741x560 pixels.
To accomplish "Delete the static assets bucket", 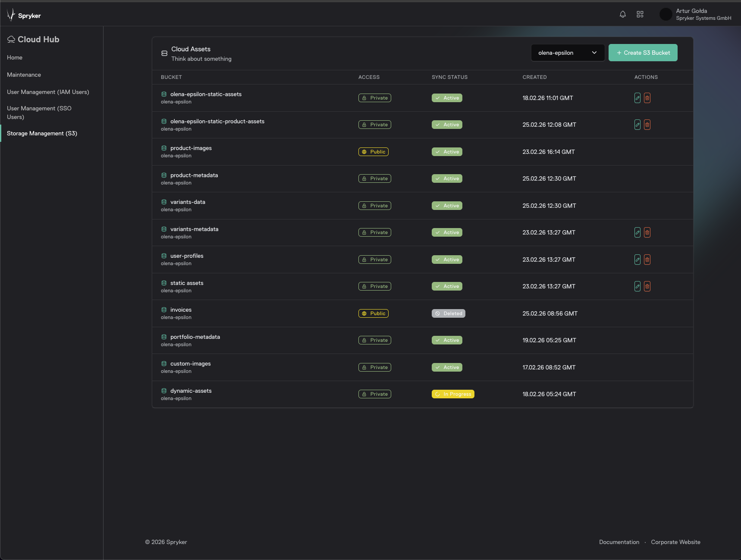I will pyautogui.click(x=647, y=286).
